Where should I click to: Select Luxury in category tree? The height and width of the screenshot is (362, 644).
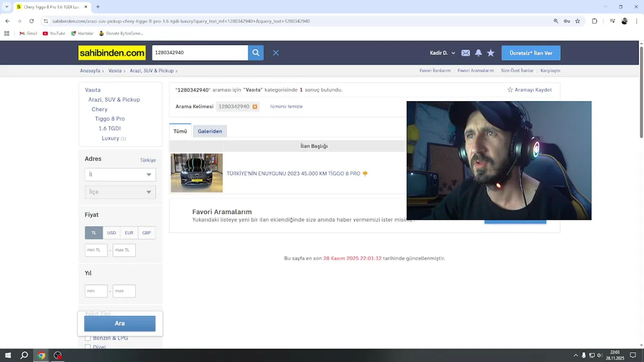pyautogui.click(x=110, y=138)
